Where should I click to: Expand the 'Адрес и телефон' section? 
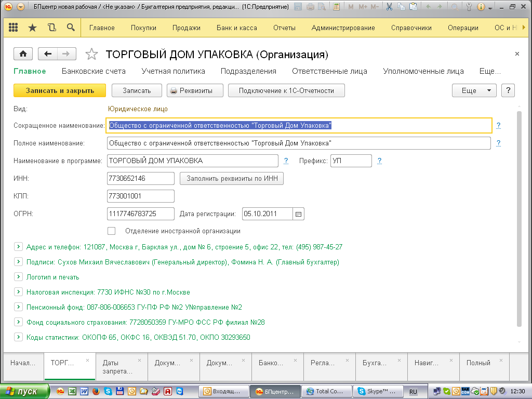18,247
